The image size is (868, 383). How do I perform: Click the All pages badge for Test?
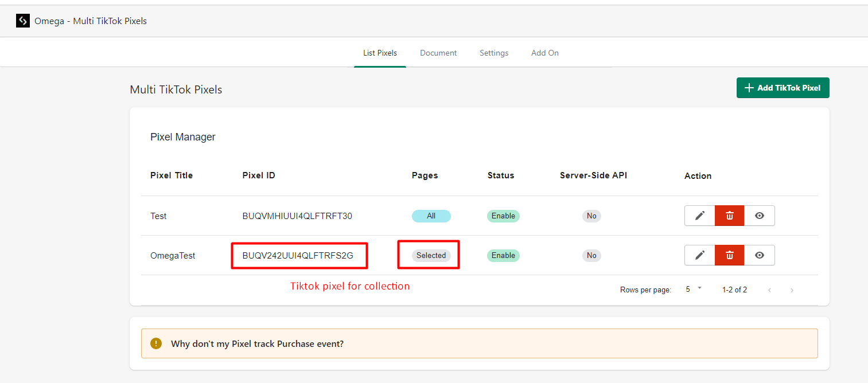point(431,216)
